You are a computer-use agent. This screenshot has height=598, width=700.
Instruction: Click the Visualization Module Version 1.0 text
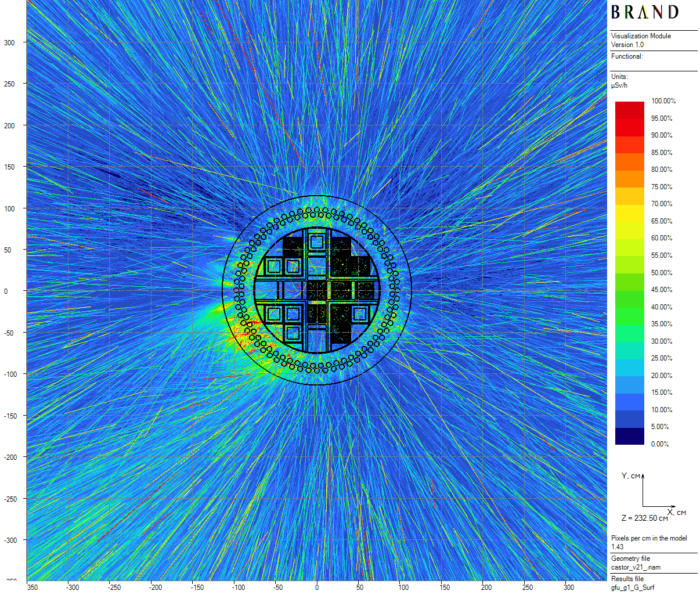coord(641,40)
